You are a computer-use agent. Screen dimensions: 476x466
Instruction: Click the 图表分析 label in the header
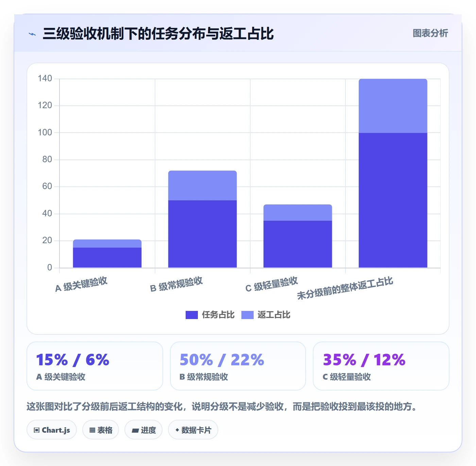[430, 33]
